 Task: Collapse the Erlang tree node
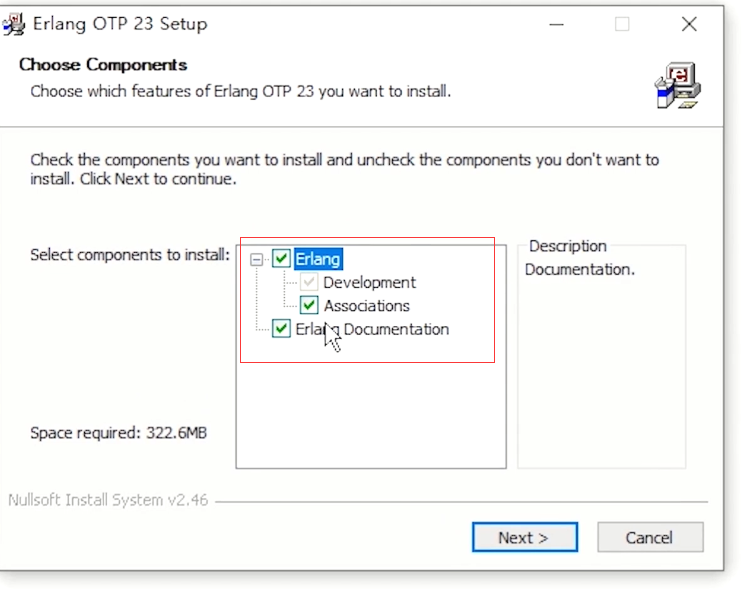[x=256, y=259]
